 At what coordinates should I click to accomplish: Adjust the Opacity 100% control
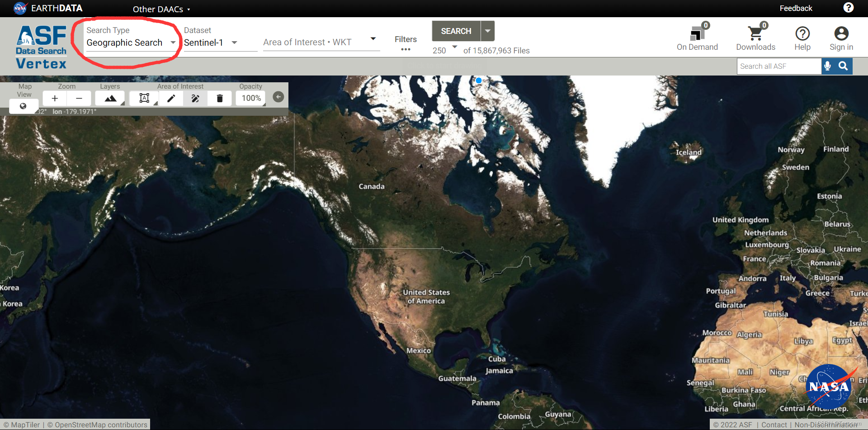(251, 98)
